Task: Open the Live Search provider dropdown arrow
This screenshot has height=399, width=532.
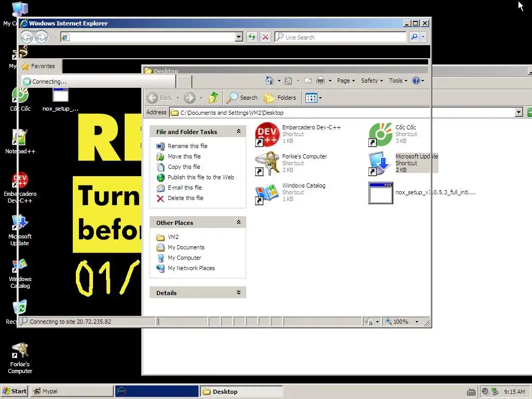Action: click(423, 37)
